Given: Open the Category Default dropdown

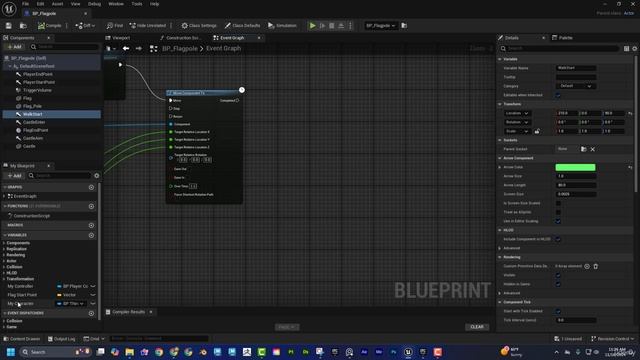Looking at the screenshot, I should (576, 86).
